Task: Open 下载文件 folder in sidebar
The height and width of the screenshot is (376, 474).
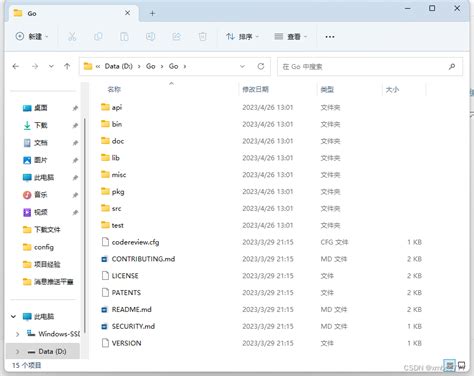Action: coord(41,229)
